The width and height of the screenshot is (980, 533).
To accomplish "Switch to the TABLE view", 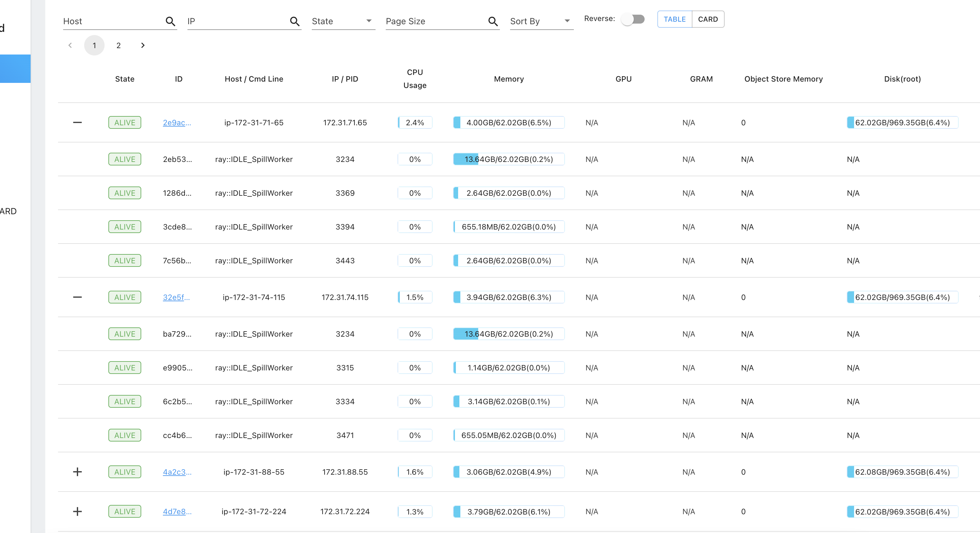I will 675,19.
